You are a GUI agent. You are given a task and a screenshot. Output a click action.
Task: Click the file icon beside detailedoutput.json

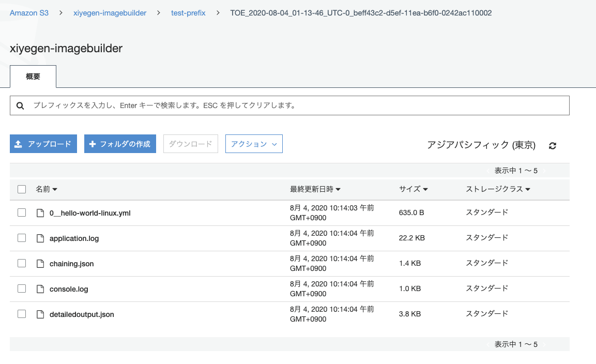40,314
